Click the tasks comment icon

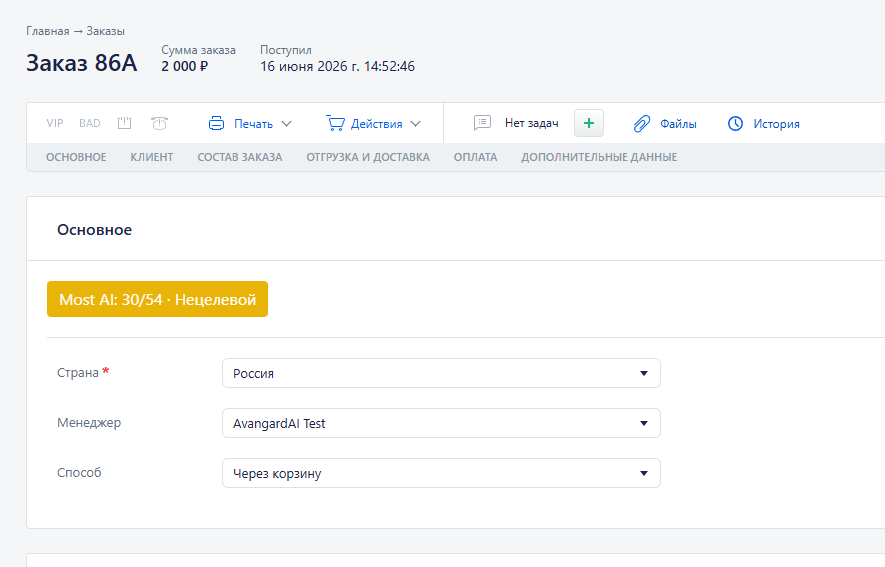tap(482, 123)
